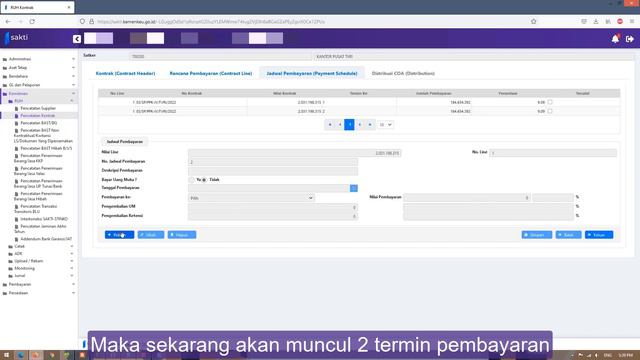The width and height of the screenshot is (640, 360).
Task: Go to last page of the table
Action: (370, 124)
